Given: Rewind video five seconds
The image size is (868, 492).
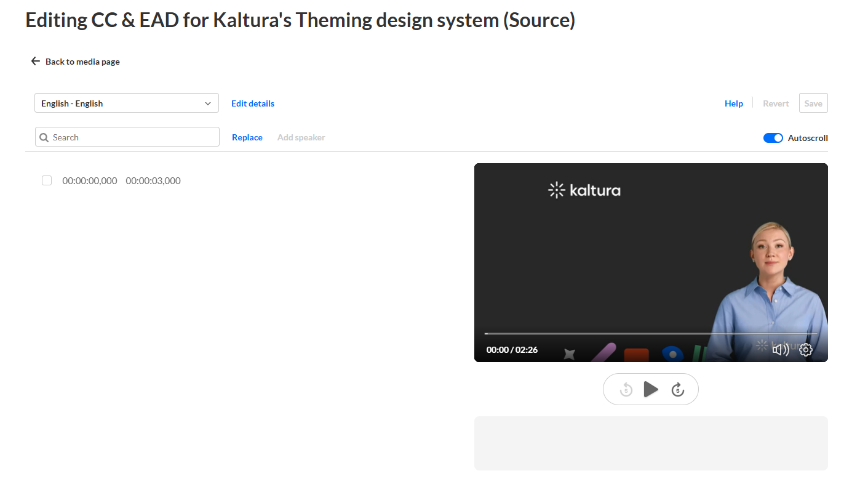Looking at the screenshot, I should pos(626,389).
